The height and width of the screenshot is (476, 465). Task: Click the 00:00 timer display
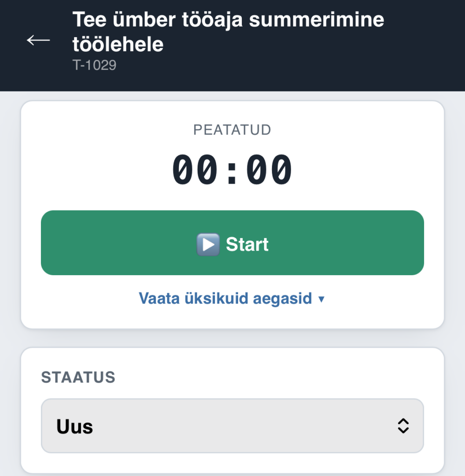232,169
